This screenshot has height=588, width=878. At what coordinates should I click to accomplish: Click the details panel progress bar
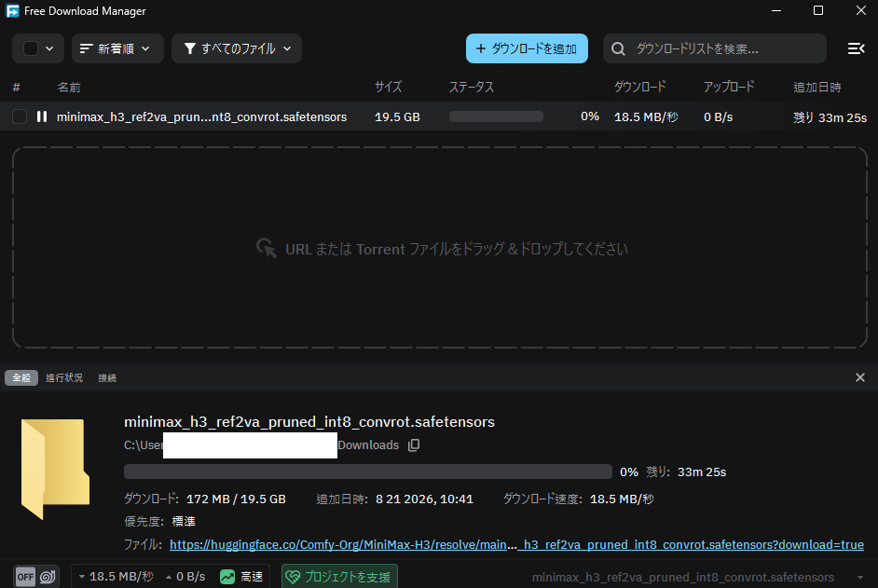368,472
